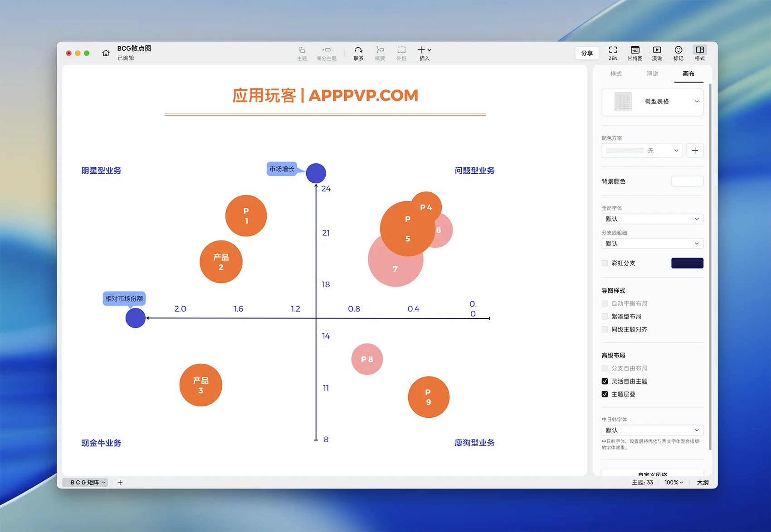The image size is (771, 532).
Task: Enable rainbow branch (彩虹分支) checkbox
Action: click(x=605, y=263)
